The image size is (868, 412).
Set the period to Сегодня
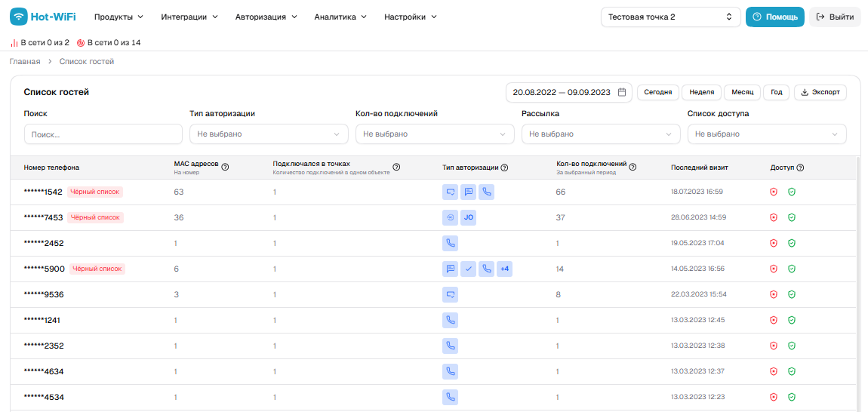click(x=658, y=92)
